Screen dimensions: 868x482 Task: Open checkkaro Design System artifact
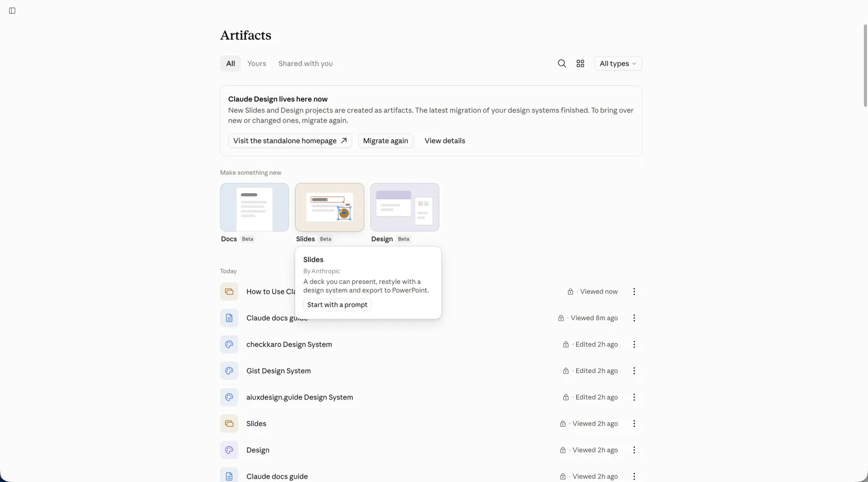click(x=289, y=345)
